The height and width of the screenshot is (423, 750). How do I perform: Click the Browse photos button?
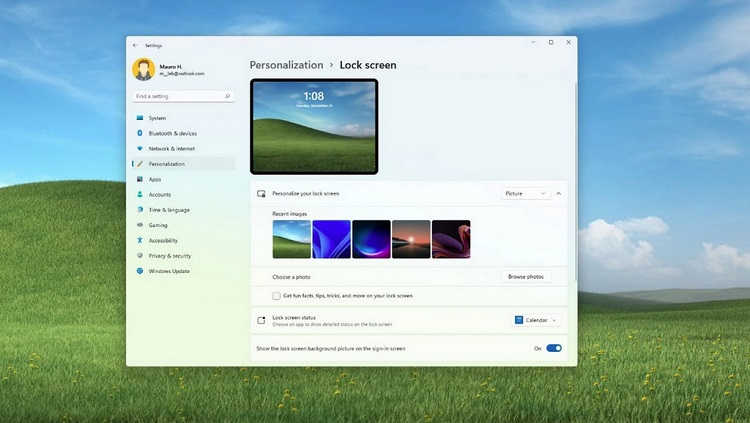(x=525, y=276)
